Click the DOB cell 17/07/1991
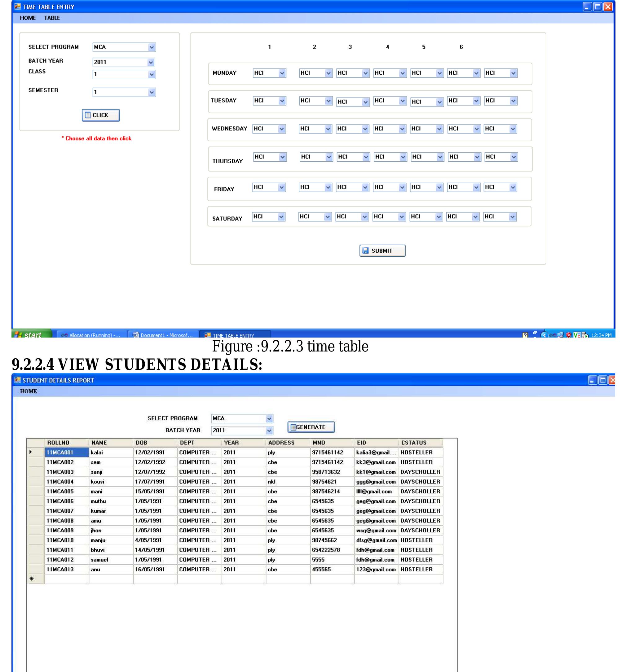626x672 pixels. point(155,482)
